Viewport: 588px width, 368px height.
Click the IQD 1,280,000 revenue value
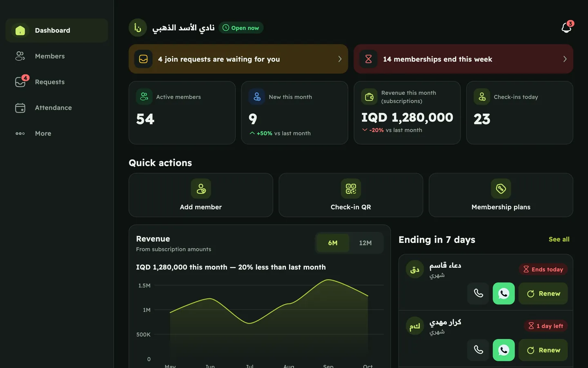tap(407, 117)
